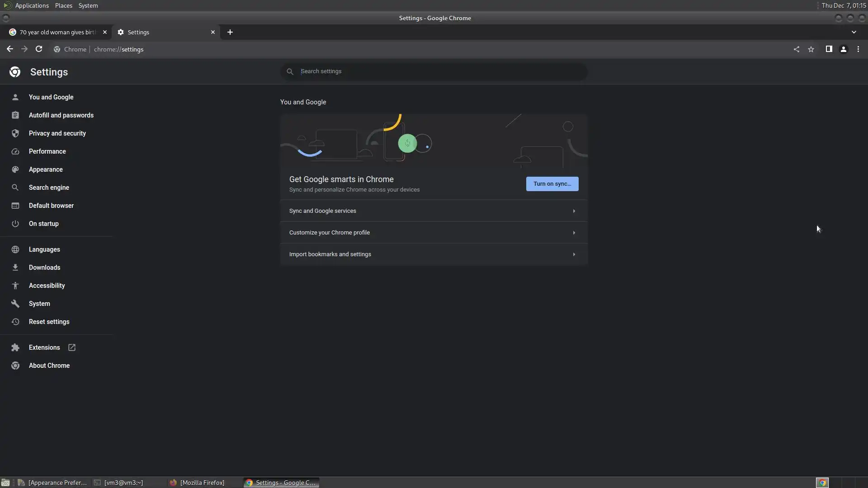Click the new tab plus button
The height and width of the screenshot is (488, 868).
pos(230,32)
